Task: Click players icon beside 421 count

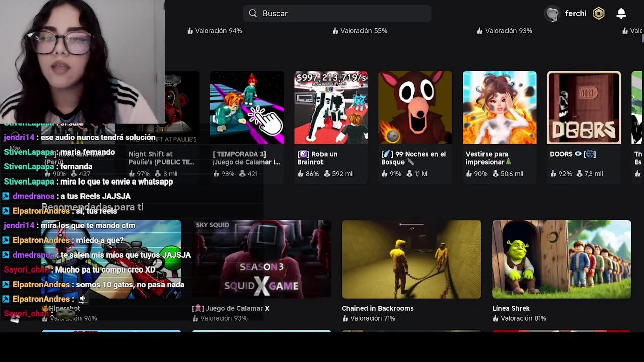Action: pos(242,174)
